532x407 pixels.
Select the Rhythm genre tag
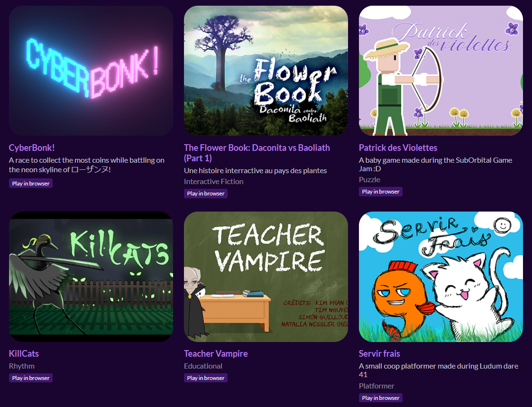pyautogui.click(x=22, y=366)
